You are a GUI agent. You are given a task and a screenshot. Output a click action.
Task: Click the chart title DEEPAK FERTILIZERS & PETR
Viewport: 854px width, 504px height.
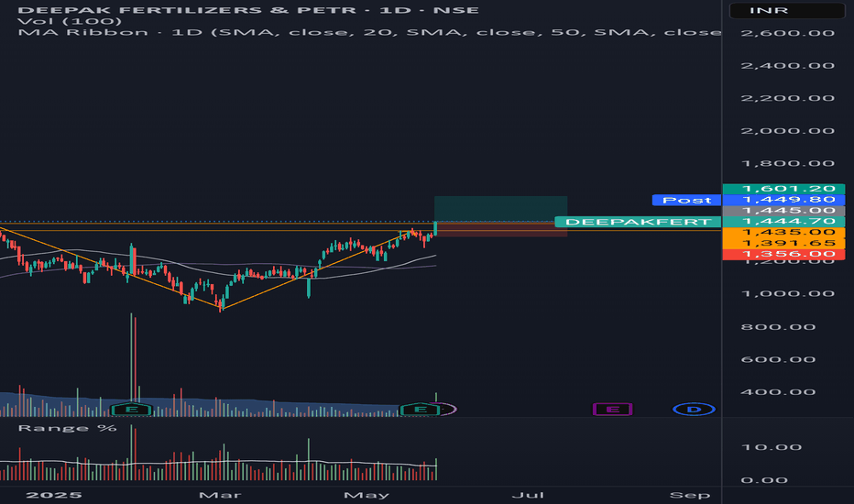point(187,10)
